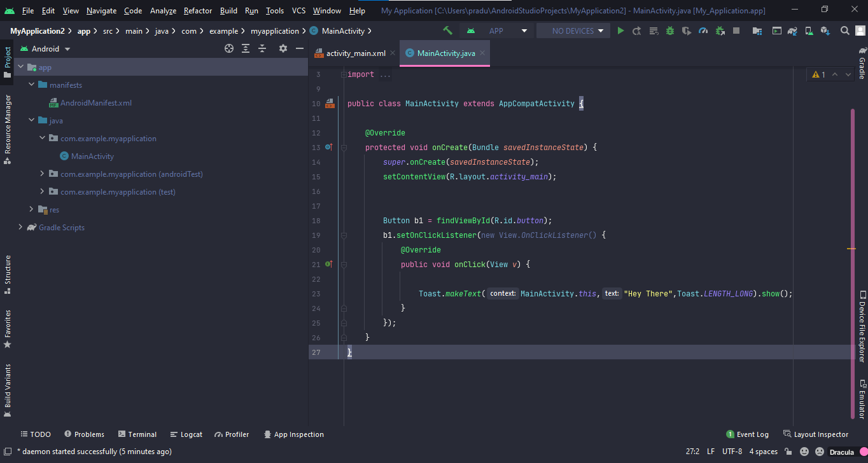Launch the Profile app gauge icon
This screenshot has width=868, height=463.
703,31
